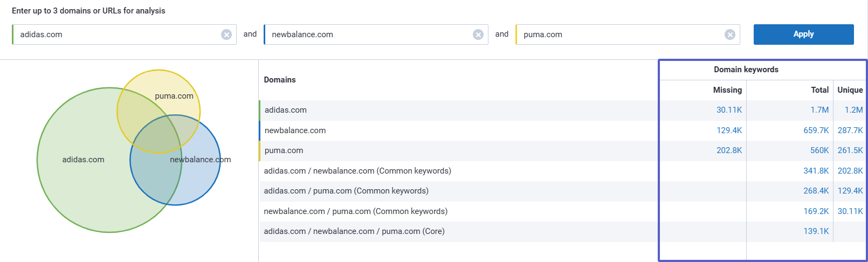
Task: Open adidas/puma common unique 129.4K
Action: click(x=850, y=191)
